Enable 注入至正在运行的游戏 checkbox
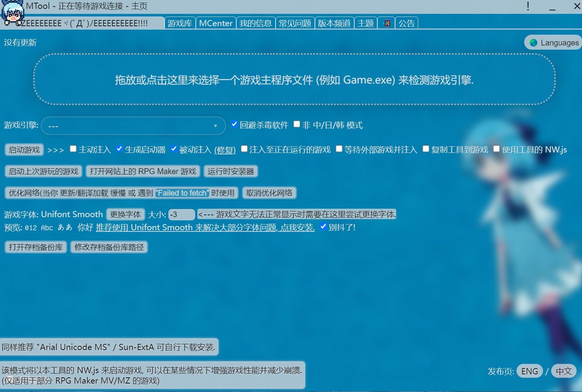The height and width of the screenshot is (392, 582). [244, 149]
